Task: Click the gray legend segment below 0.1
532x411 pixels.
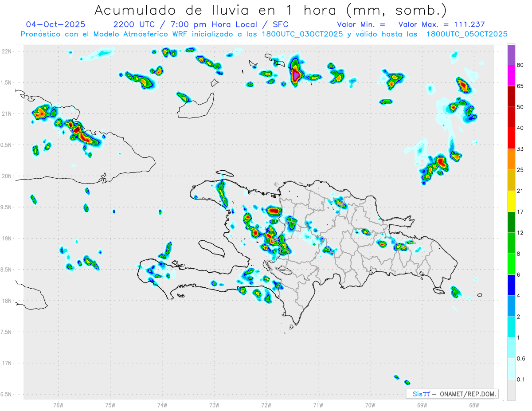Action: 511,390
